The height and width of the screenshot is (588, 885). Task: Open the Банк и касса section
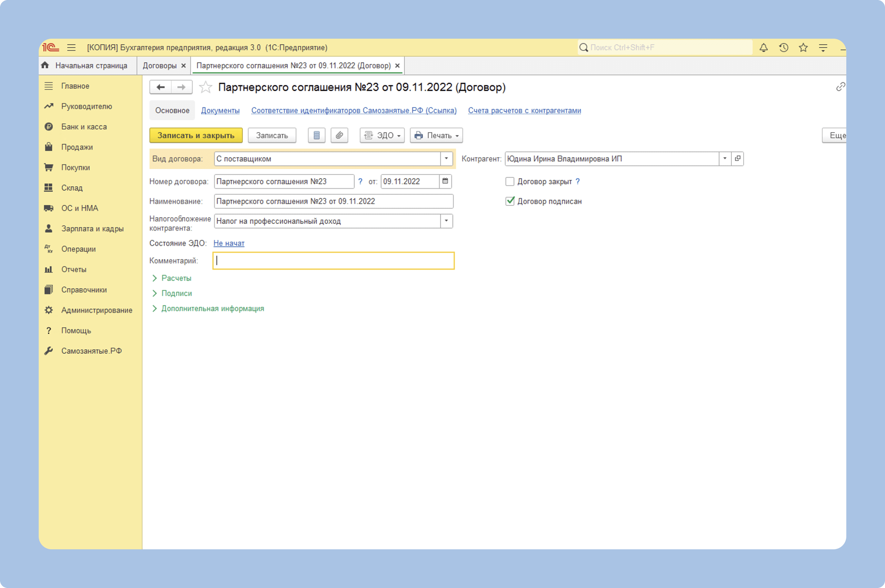click(x=84, y=127)
